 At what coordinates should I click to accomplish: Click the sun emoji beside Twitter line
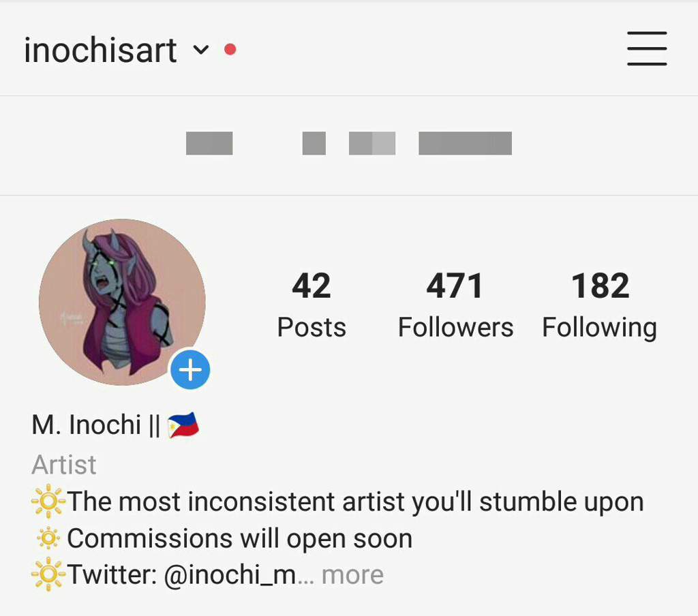point(48,574)
